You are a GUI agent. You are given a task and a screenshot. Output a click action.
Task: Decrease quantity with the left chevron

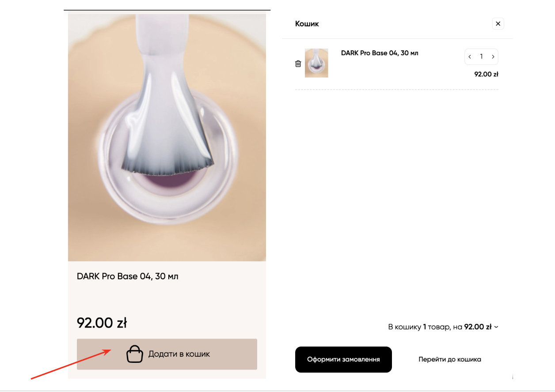tap(470, 57)
